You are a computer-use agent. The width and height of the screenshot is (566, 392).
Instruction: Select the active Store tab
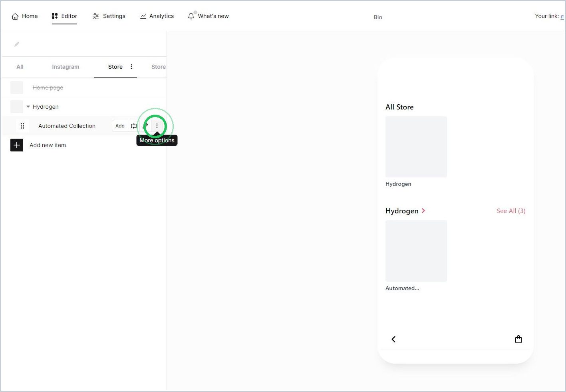click(x=115, y=67)
